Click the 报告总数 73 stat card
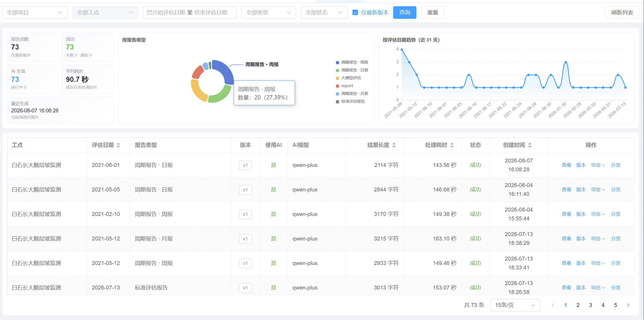 pos(33,47)
